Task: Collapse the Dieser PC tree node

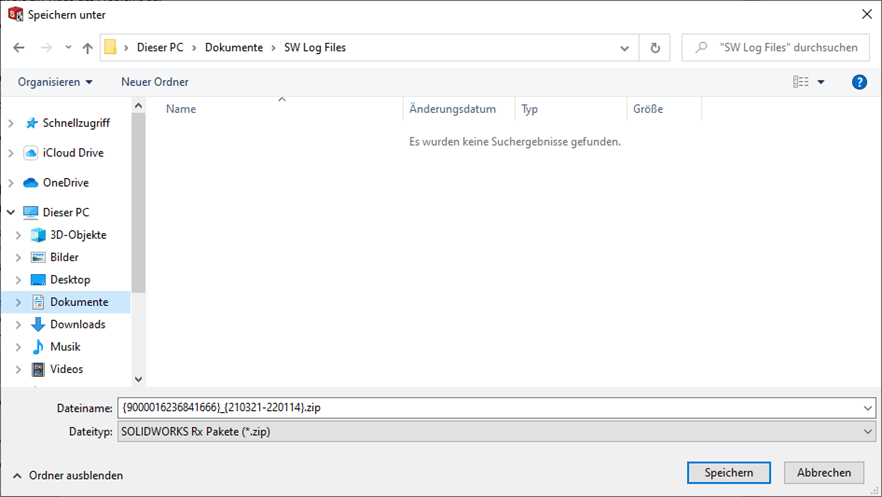Action: pyautogui.click(x=11, y=213)
